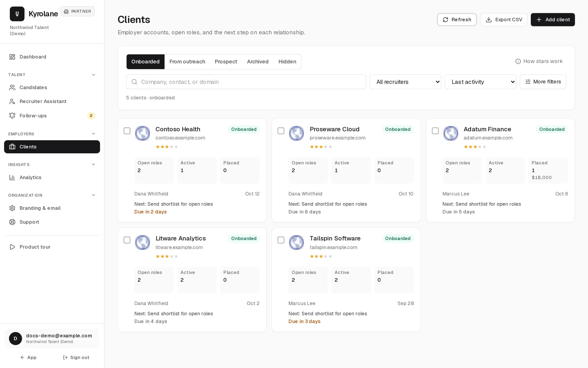Click the Proseware Cloud globe logo

click(296, 133)
